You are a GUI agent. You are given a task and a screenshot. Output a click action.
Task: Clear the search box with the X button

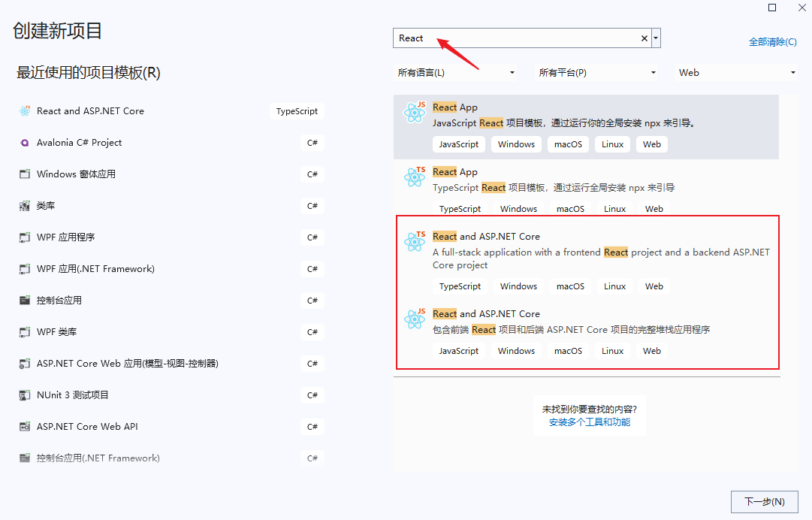(x=644, y=38)
